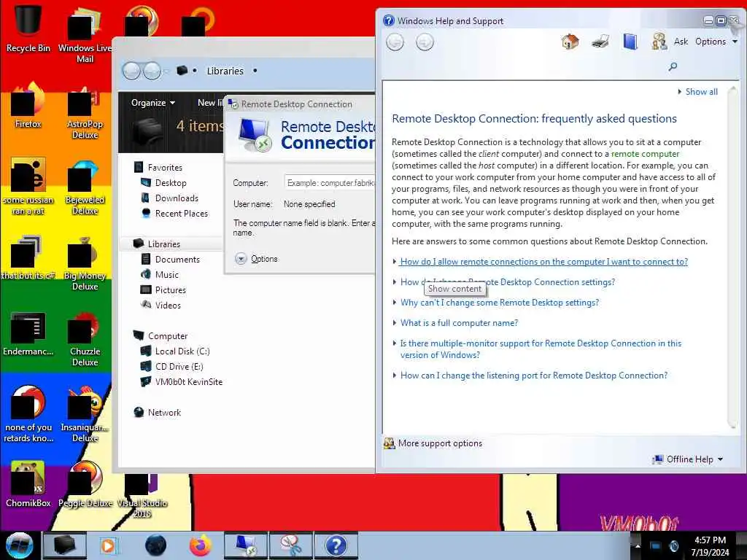Click Help and Support taskbar button
The image size is (747, 560).
pyautogui.click(x=336, y=545)
